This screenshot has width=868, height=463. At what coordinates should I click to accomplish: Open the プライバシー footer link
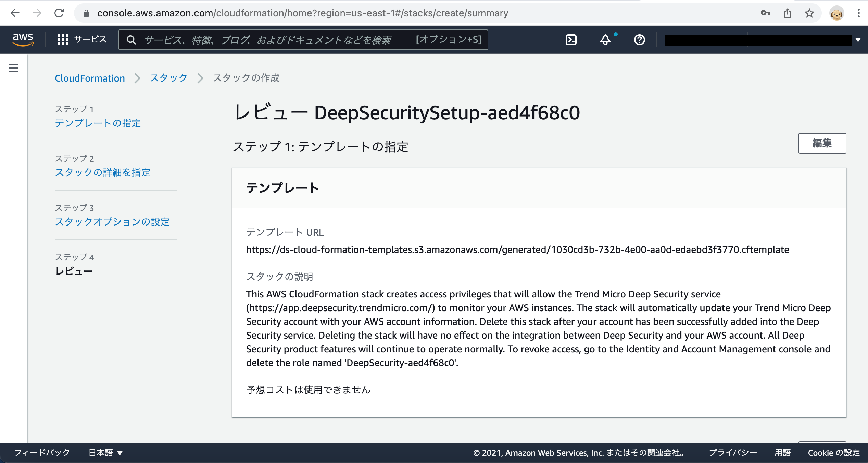[733, 453]
